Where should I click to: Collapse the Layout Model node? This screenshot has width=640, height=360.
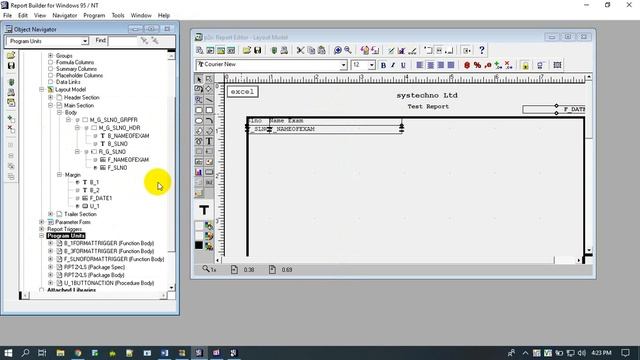(42, 89)
